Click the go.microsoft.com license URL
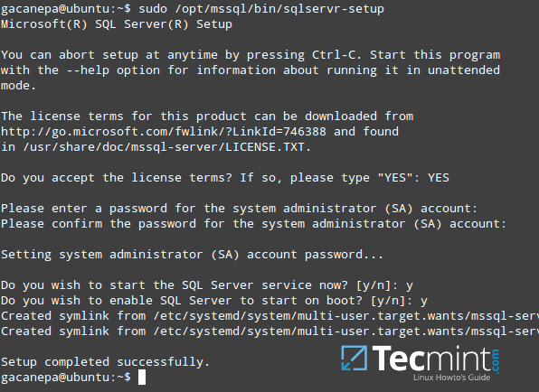The height and width of the screenshot is (392, 539). [x=164, y=132]
